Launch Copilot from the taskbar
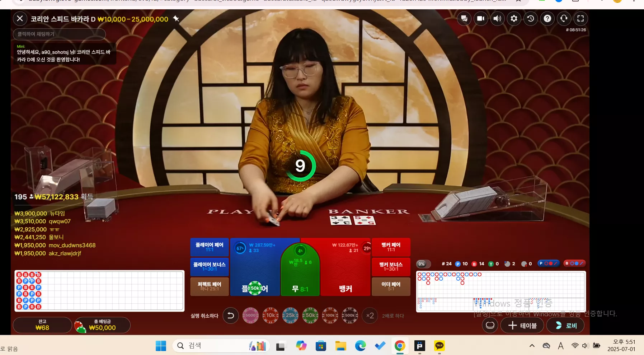 click(301, 346)
